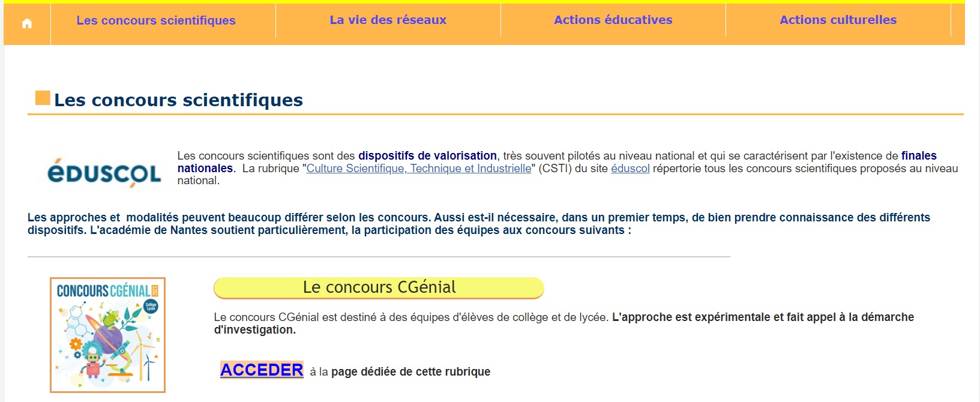Click the ACCEDER link

[262, 370]
